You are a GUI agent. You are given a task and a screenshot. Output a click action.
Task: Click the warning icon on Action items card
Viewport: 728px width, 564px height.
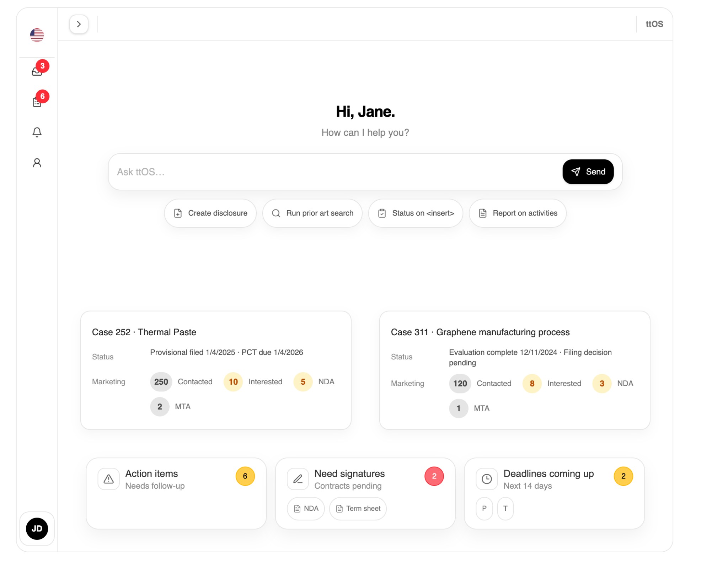tap(108, 478)
